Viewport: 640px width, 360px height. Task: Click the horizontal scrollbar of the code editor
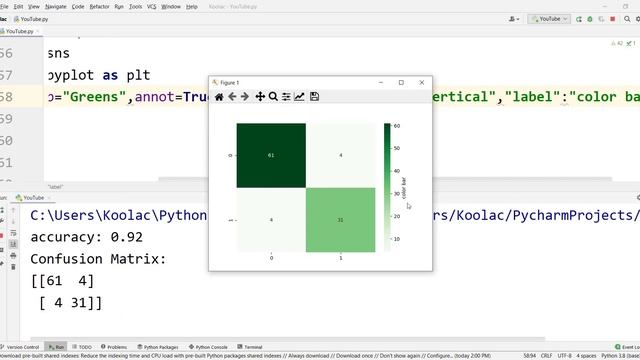coord(385,179)
